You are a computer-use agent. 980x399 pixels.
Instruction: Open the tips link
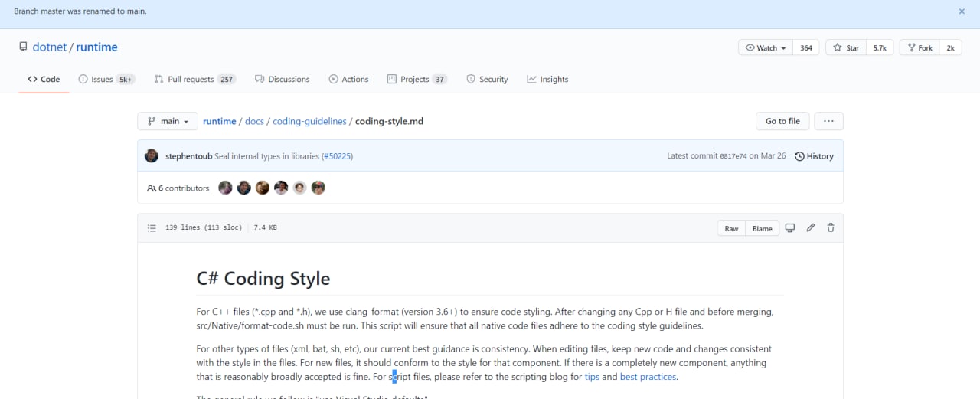click(x=592, y=377)
